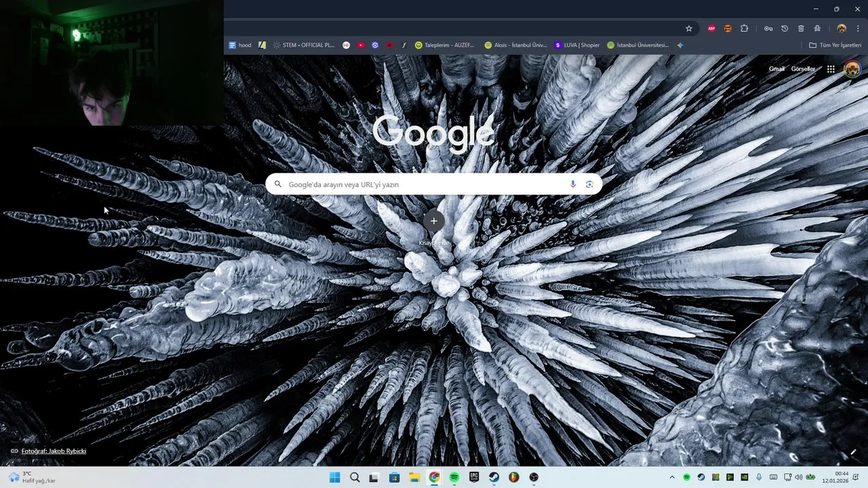Open the notifications bell in taskbar
Viewport: 868px width, 488px height.
click(x=856, y=477)
